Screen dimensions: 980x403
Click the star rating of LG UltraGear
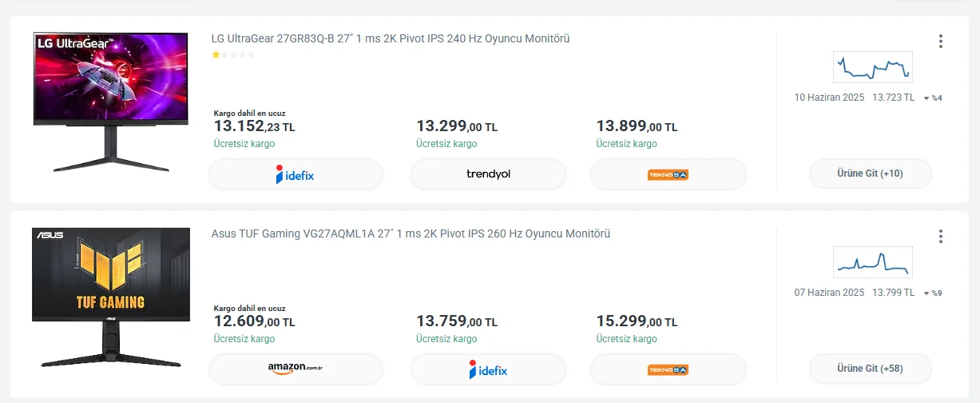[x=233, y=55]
